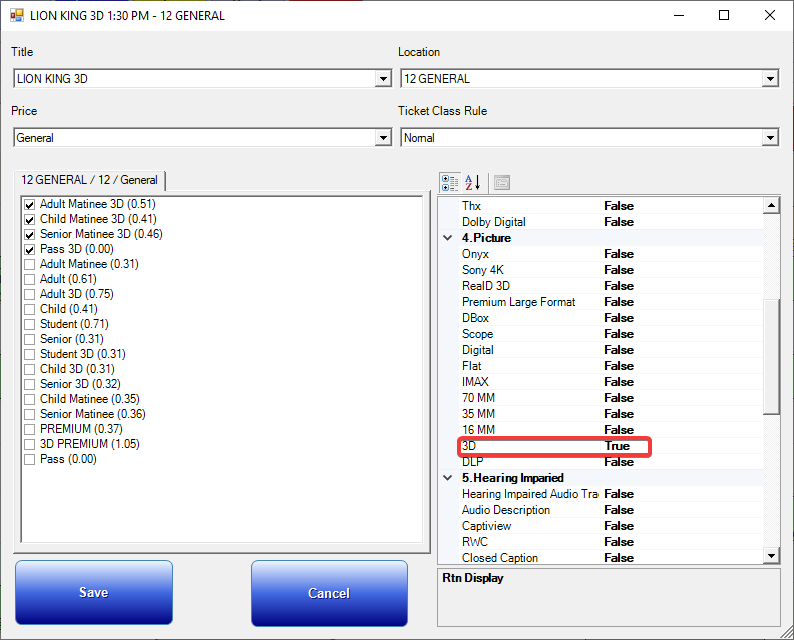This screenshot has height=640, width=794.
Task: Collapse the 5.Hearing Imparied category
Action: (448, 477)
